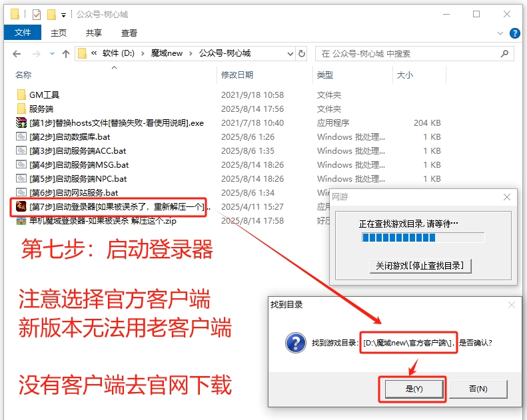Select file name [第2步]启动数据库.bat
Screen dimensions: 527x420
click(69, 137)
